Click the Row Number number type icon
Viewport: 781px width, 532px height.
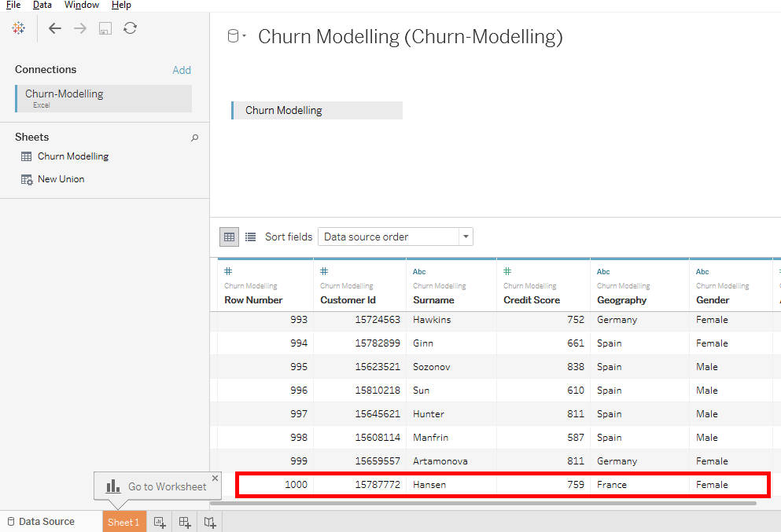point(228,271)
